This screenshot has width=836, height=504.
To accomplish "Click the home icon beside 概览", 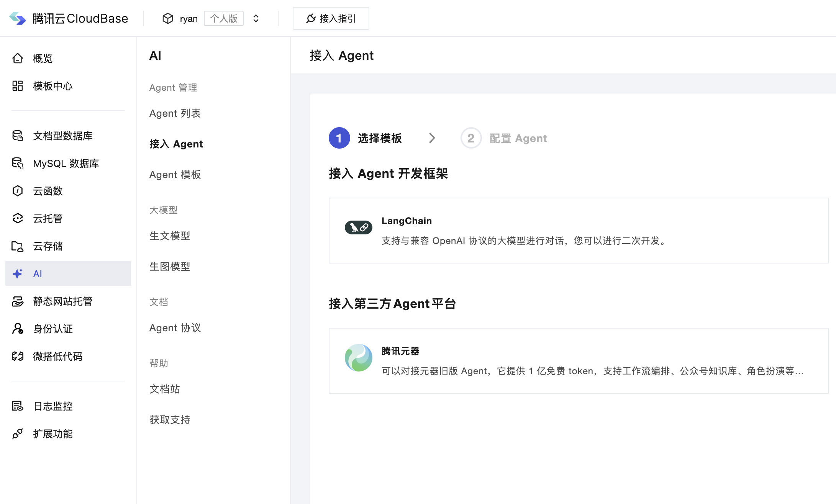I will (18, 59).
